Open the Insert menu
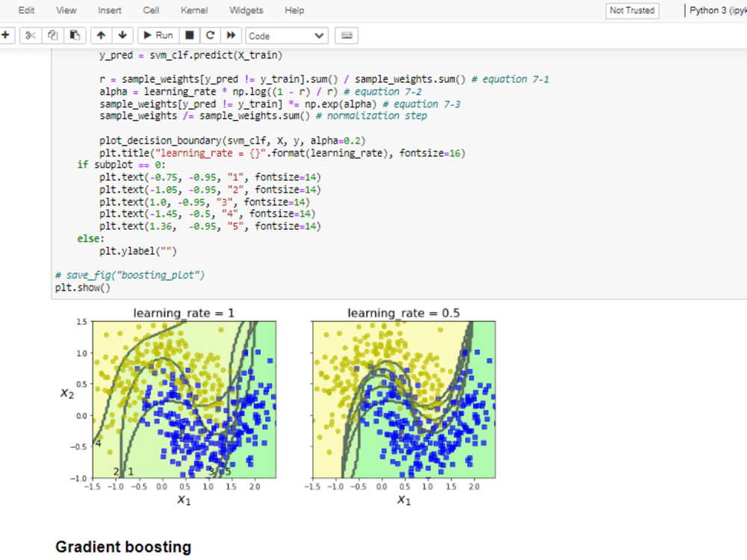This screenshot has width=747, height=560. pyautogui.click(x=110, y=10)
